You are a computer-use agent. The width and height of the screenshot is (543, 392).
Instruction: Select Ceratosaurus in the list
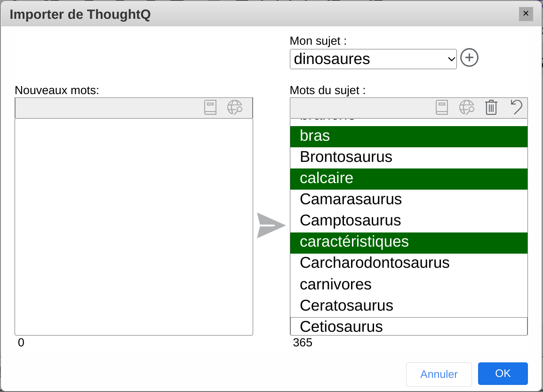click(x=408, y=306)
